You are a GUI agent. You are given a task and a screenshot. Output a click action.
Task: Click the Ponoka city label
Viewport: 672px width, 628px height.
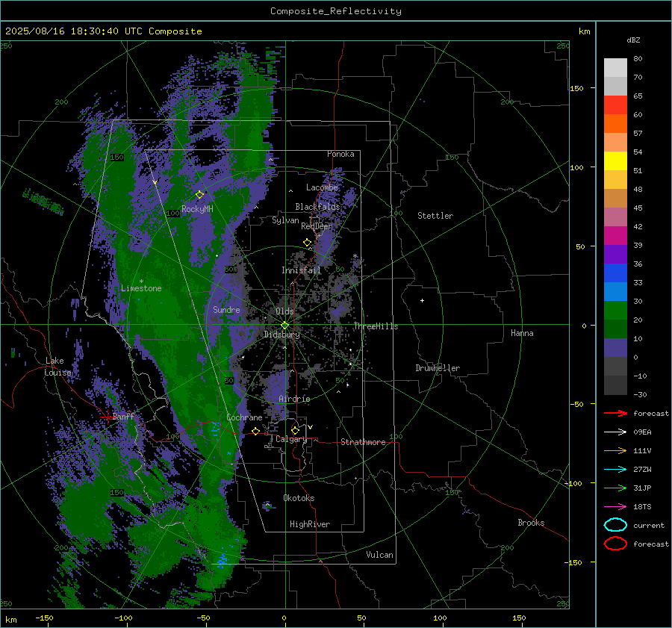[x=340, y=154]
